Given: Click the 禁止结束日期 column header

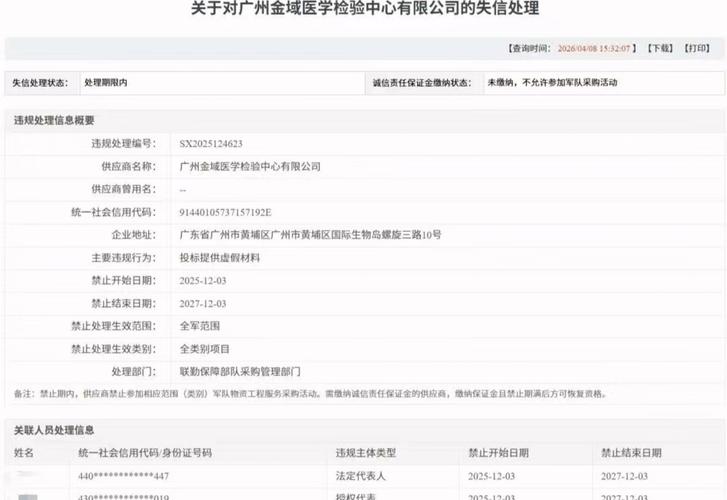Looking at the screenshot, I should pos(631,453).
